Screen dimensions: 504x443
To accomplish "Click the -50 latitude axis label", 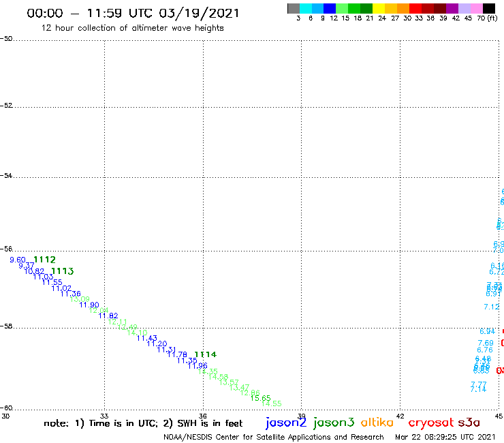I will point(6,39).
